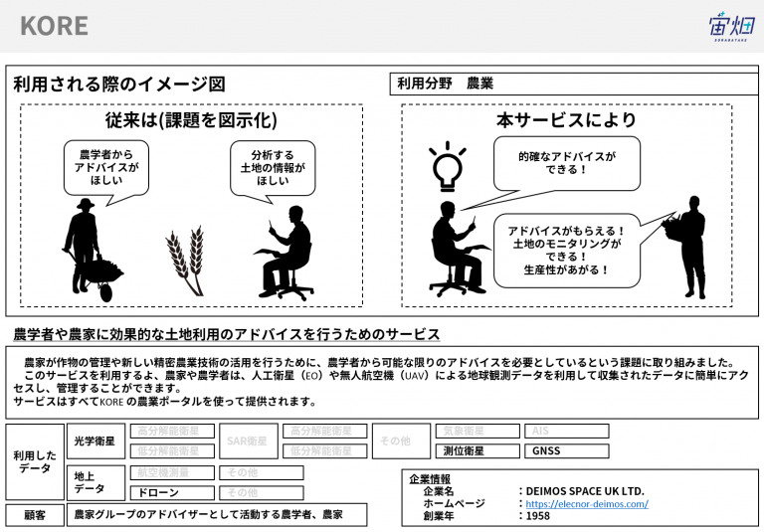Click the service description paragraph box
The image size is (764, 532).
coord(382,383)
